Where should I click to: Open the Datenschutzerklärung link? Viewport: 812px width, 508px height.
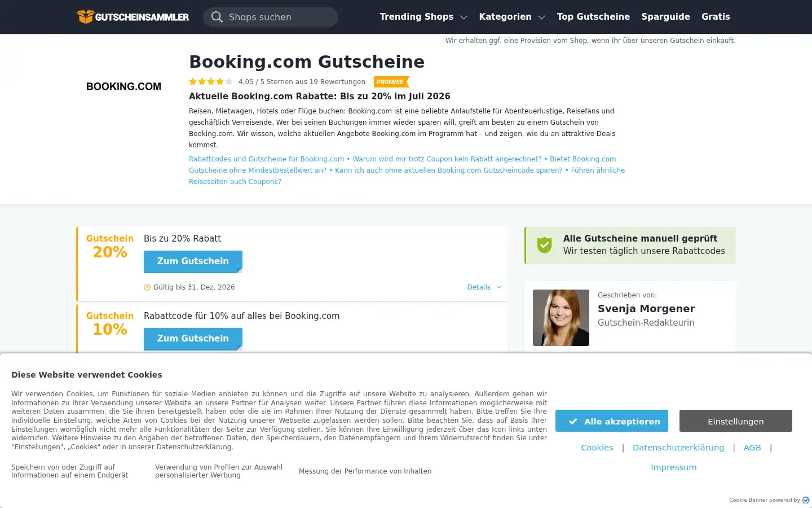coord(678,448)
